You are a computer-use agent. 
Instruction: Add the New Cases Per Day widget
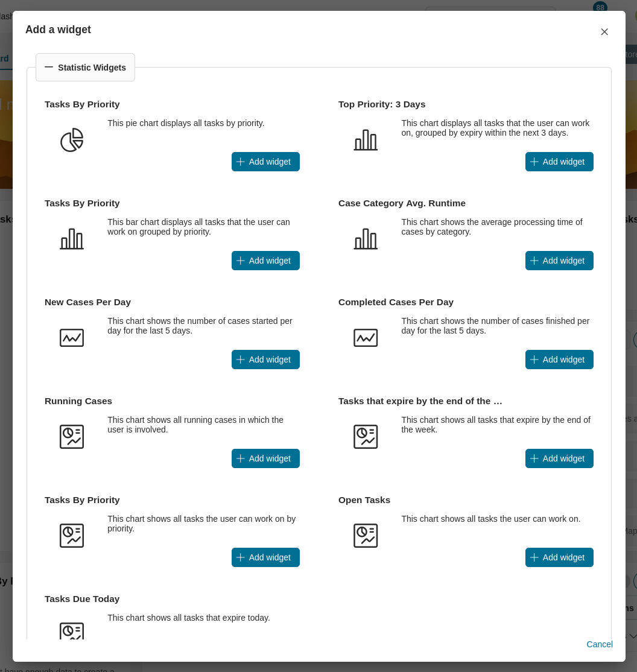tap(265, 360)
